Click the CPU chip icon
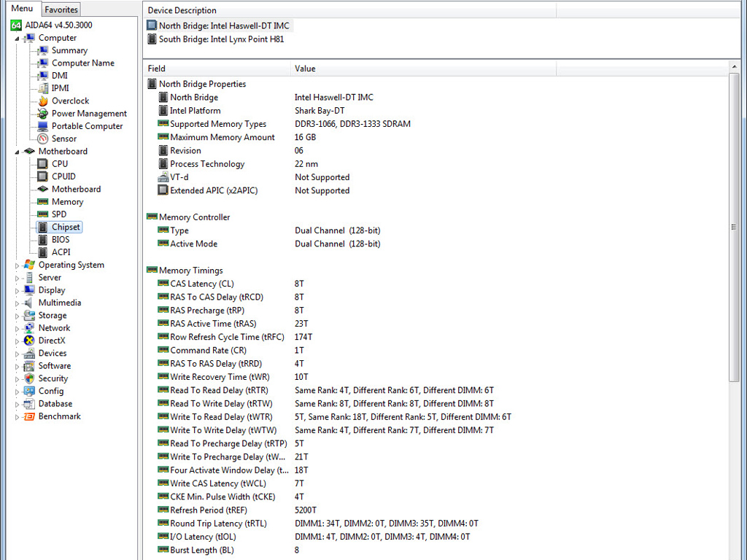The height and width of the screenshot is (560, 747). [x=42, y=164]
